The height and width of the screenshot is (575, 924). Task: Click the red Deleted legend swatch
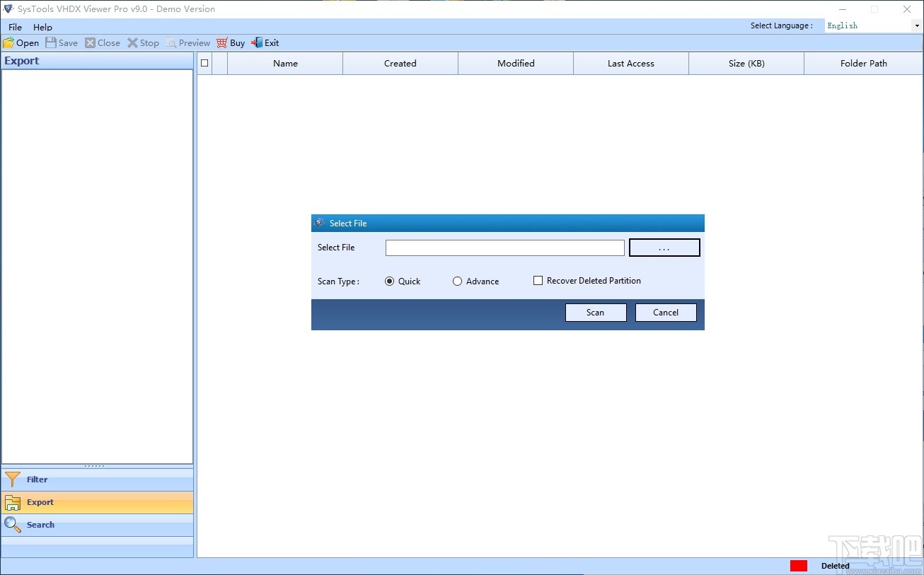point(798,565)
